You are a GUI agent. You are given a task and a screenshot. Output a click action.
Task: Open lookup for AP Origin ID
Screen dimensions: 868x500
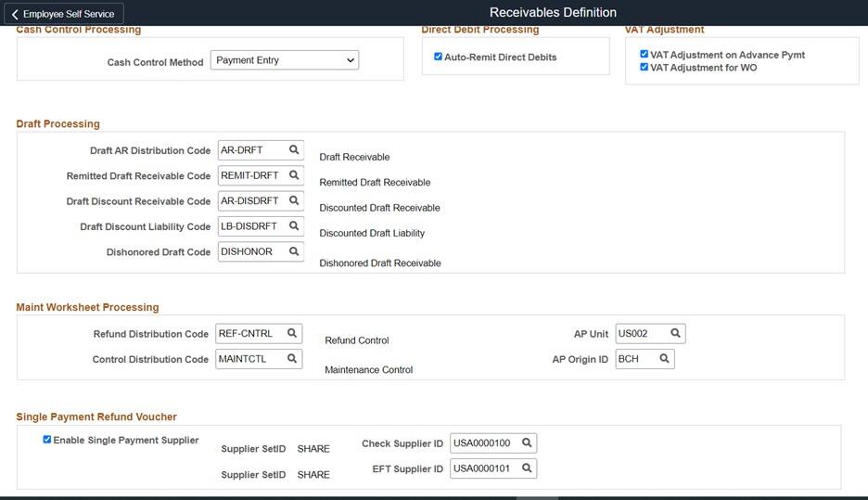tap(664, 359)
